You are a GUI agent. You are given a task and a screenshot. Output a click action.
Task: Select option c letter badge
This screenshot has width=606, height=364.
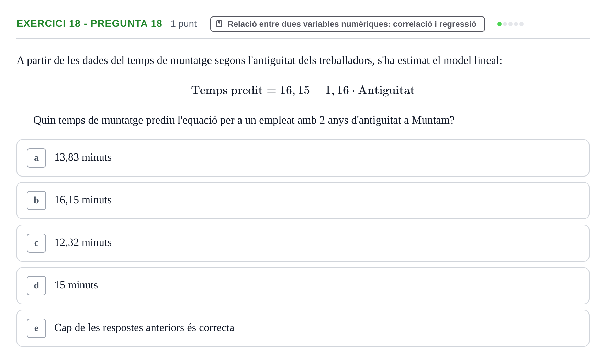coord(36,243)
